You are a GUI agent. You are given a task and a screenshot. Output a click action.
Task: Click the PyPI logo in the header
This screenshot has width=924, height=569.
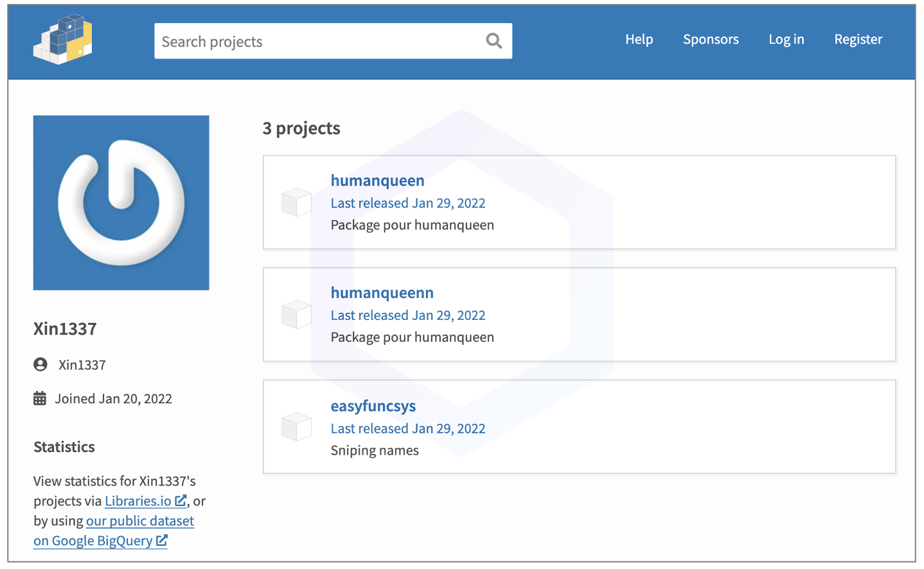tap(62, 40)
